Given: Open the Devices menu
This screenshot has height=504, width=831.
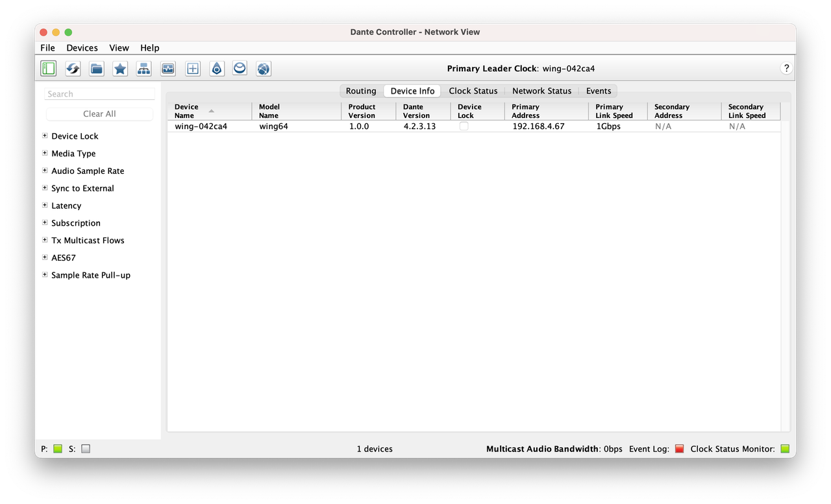Looking at the screenshot, I should pyautogui.click(x=82, y=48).
